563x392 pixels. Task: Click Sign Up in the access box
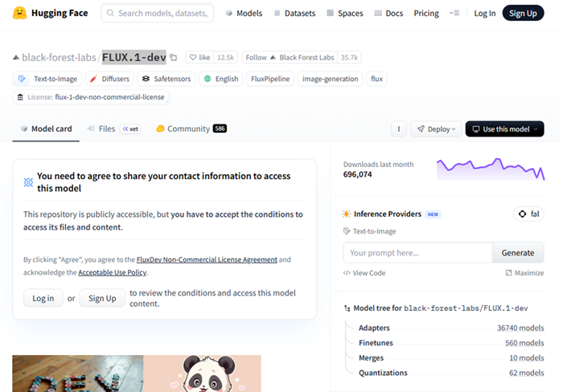(102, 298)
